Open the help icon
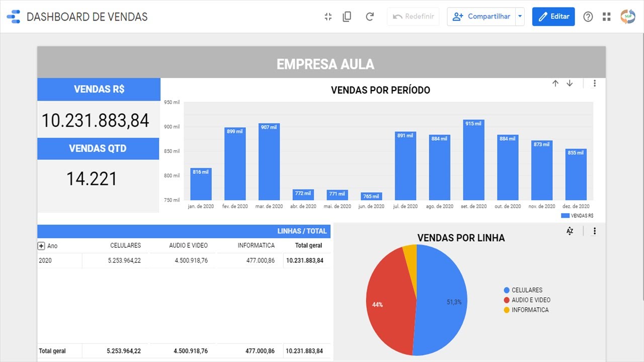The width and height of the screenshot is (644, 362). tap(588, 17)
